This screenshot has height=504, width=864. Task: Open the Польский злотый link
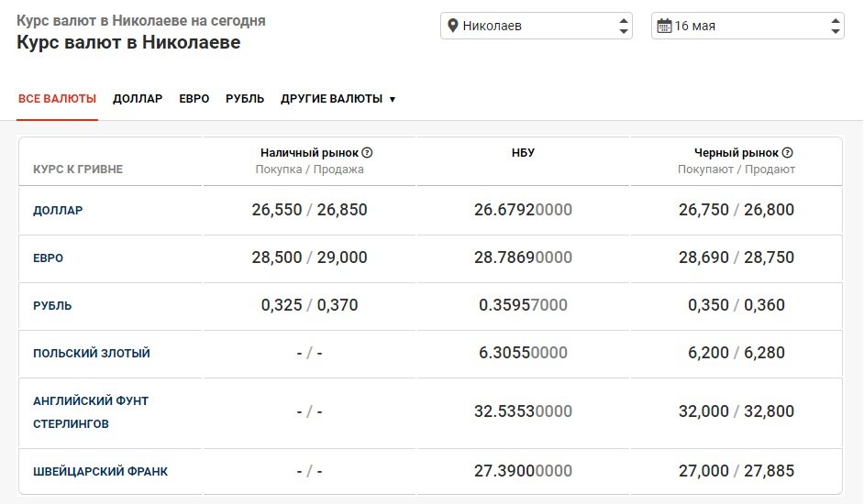tap(92, 354)
